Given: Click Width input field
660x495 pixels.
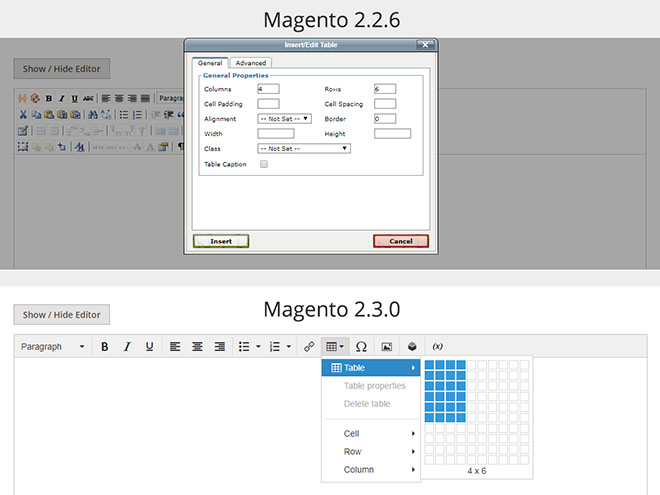Looking at the screenshot, I should pos(276,134).
